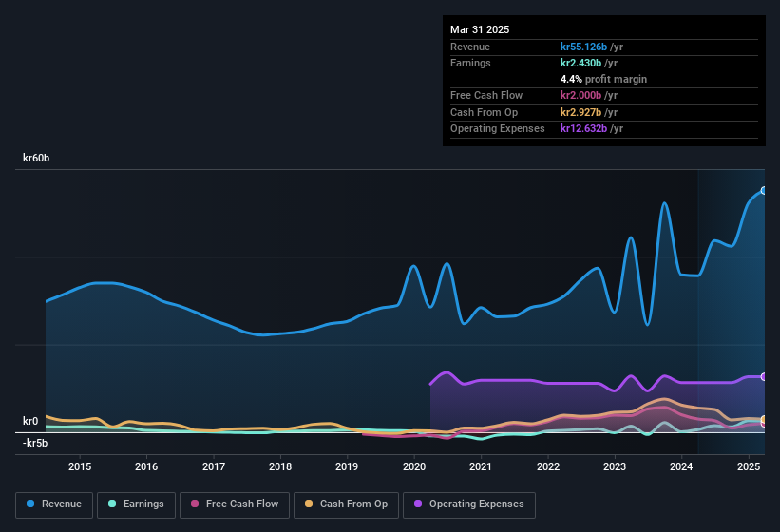Click the 2017 x-axis label
This screenshot has width=780, height=532.
click(x=214, y=466)
